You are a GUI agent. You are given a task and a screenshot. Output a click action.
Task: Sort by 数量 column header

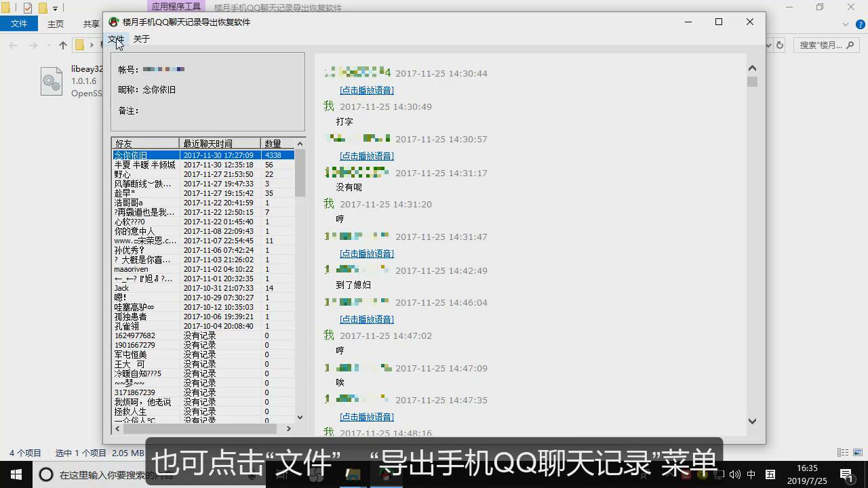click(278, 144)
